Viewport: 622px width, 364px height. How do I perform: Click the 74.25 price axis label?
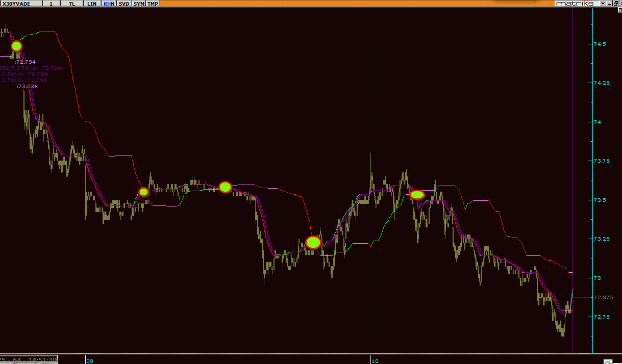(602, 83)
